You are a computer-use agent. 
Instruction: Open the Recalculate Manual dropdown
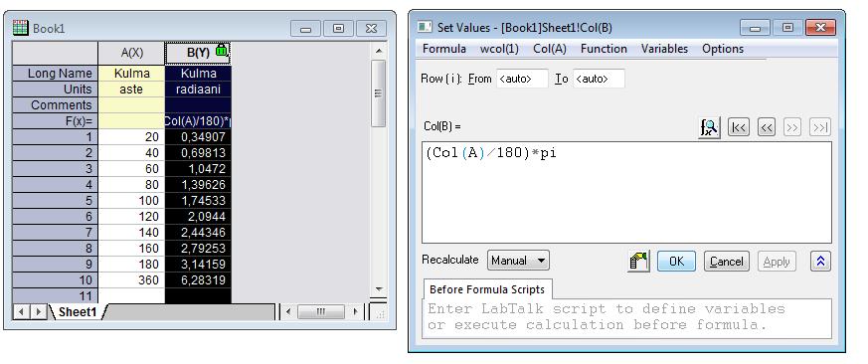[518, 261]
